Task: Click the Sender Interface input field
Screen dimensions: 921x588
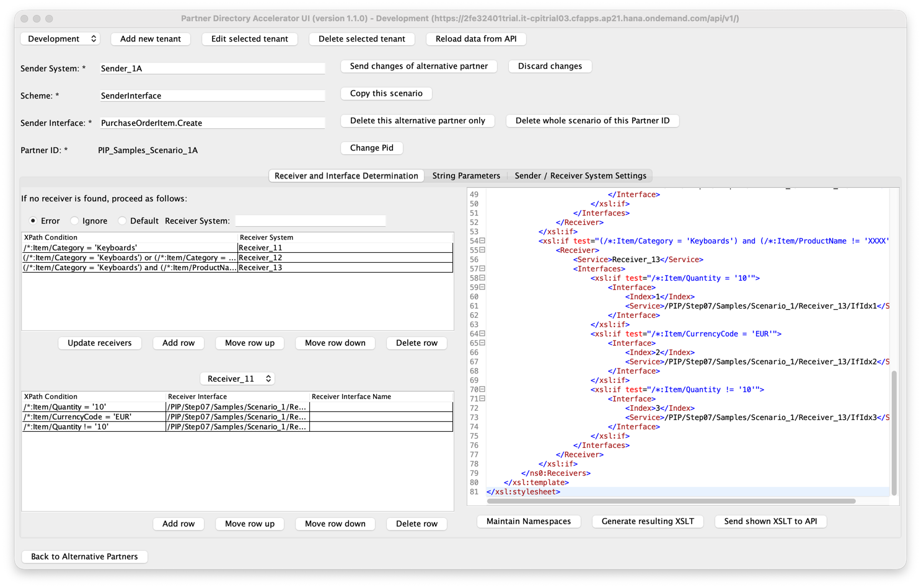Action: pos(212,123)
